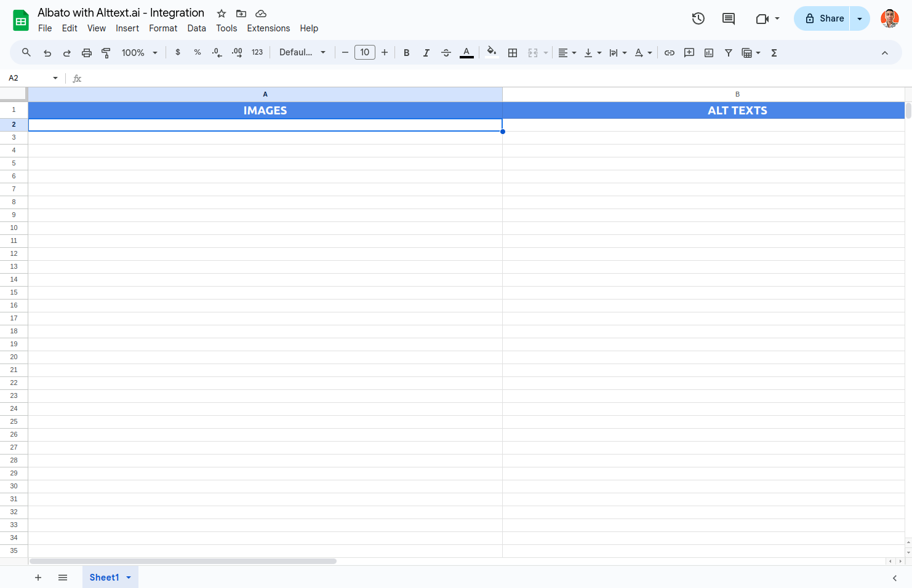This screenshot has height=588, width=912.
Task: Open the Default font dropdown
Action: pyautogui.click(x=302, y=53)
